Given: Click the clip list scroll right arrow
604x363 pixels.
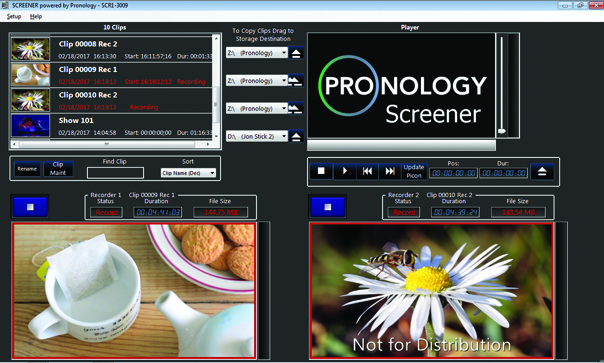Looking at the screenshot, I should pyautogui.click(x=208, y=144).
